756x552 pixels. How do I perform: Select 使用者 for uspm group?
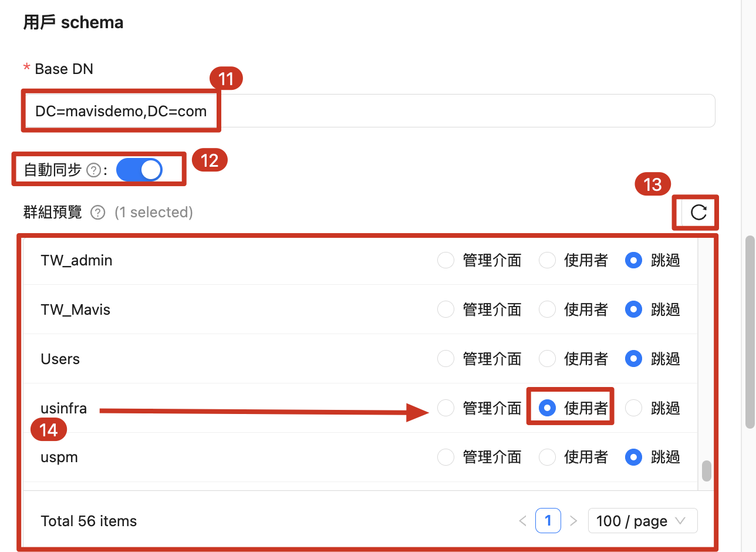click(x=547, y=457)
